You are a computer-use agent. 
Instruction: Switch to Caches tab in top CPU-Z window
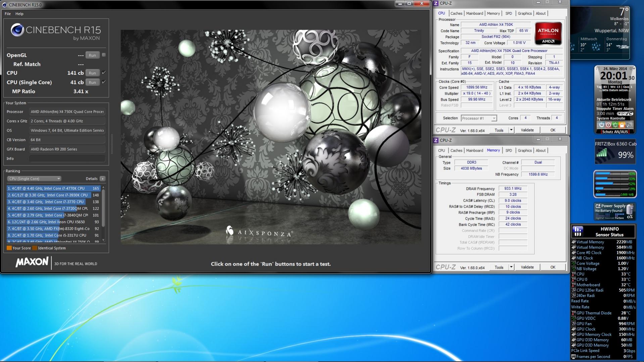pyautogui.click(x=456, y=13)
